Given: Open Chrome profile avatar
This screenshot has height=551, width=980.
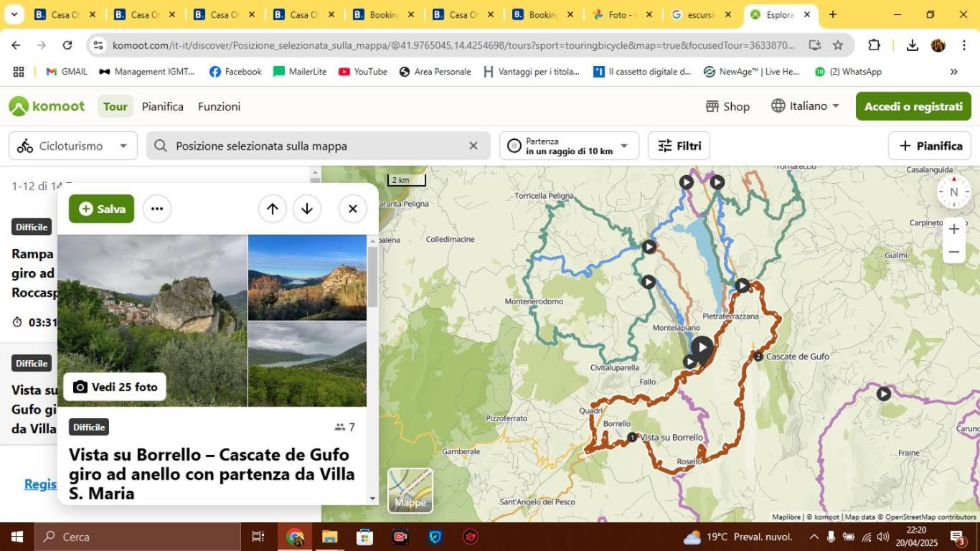Looking at the screenshot, I should pos(938,45).
